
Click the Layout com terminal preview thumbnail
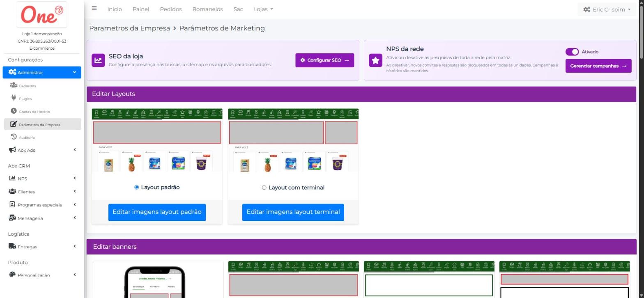[x=293, y=140]
